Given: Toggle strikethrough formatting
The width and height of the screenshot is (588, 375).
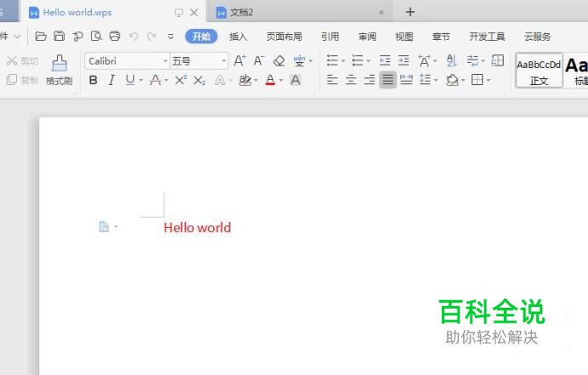Looking at the screenshot, I should [155, 80].
